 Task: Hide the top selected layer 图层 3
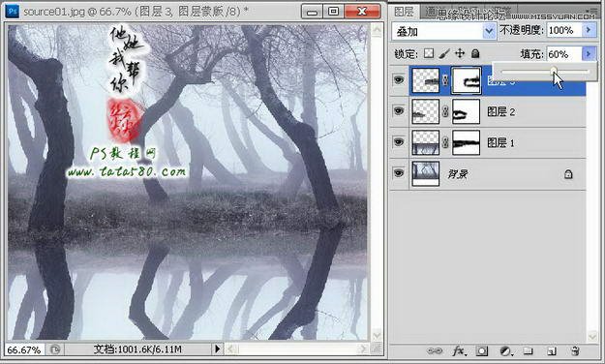(x=399, y=80)
